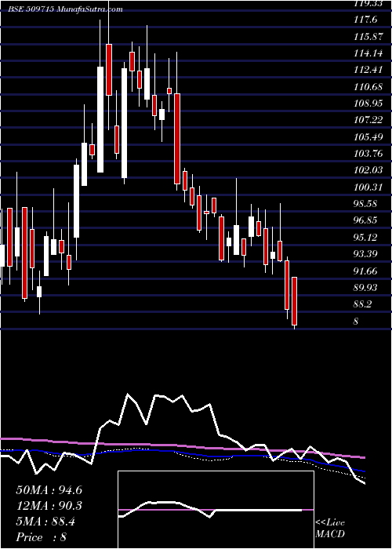The width and height of the screenshot is (392, 549).
Task: Click the Price : 8 readout
Action: [x=41, y=537]
